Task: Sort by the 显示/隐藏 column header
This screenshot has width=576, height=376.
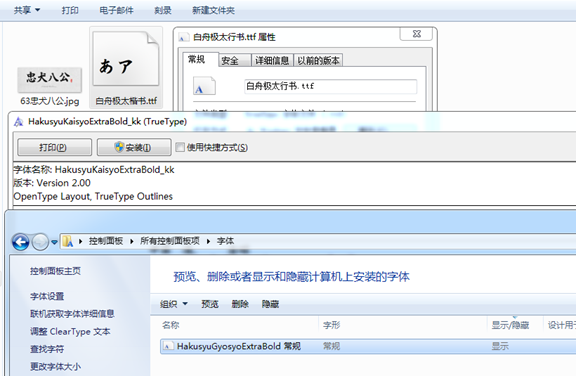Action: tap(515, 325)
